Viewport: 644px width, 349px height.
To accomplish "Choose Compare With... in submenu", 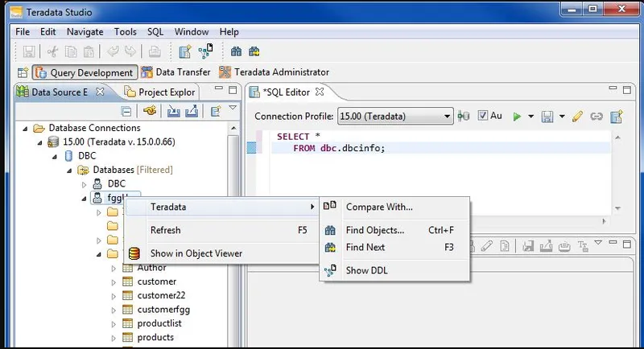I will [x=394, y=207].
